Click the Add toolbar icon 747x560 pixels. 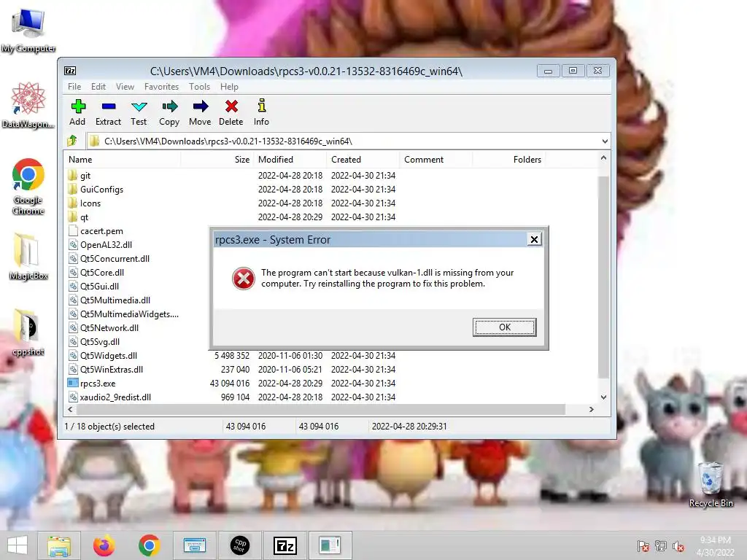[77, 106]
